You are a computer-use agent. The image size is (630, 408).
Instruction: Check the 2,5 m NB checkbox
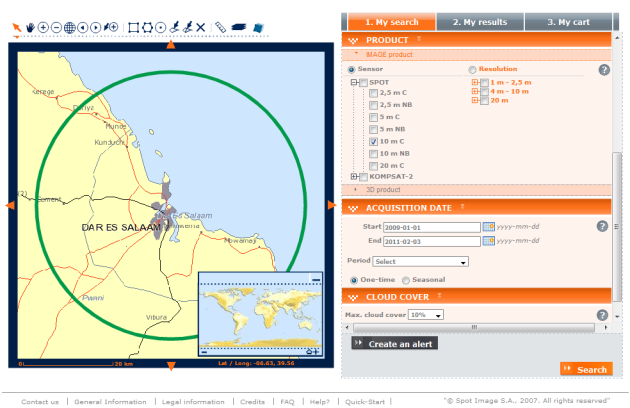click(374, 105)
